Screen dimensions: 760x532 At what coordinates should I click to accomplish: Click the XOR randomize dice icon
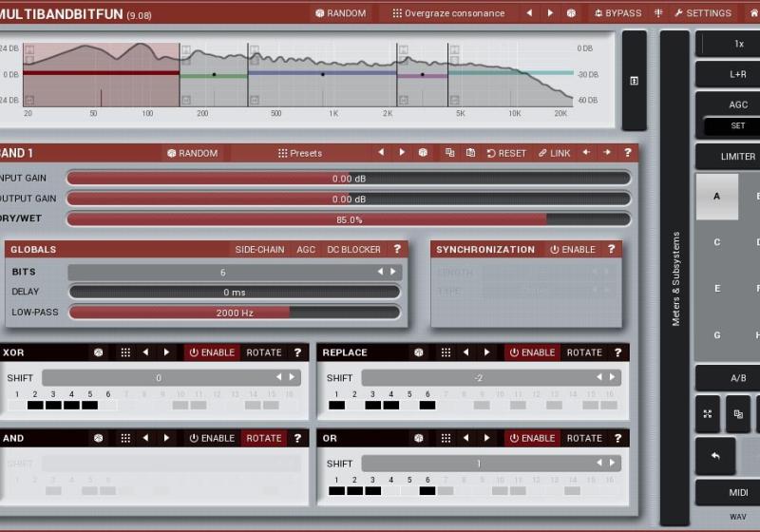click(98, 352)
